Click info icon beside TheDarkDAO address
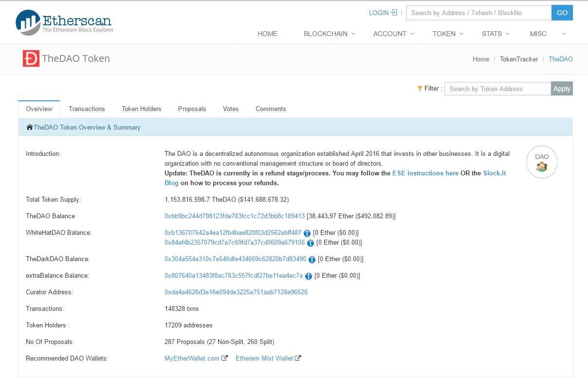 pyautogui.click(x=312, y=260)
